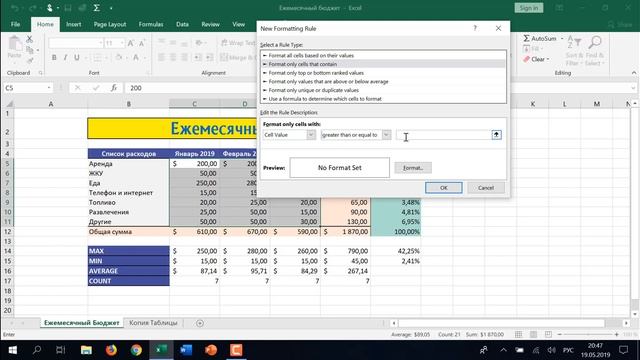
Task: Switch to the Review tab
Action: 210,24
